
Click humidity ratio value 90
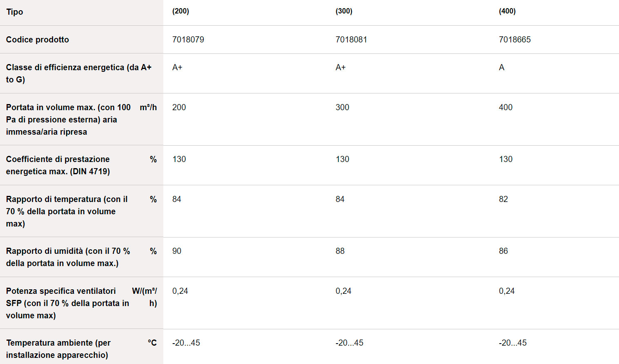(x=177, y=251)
